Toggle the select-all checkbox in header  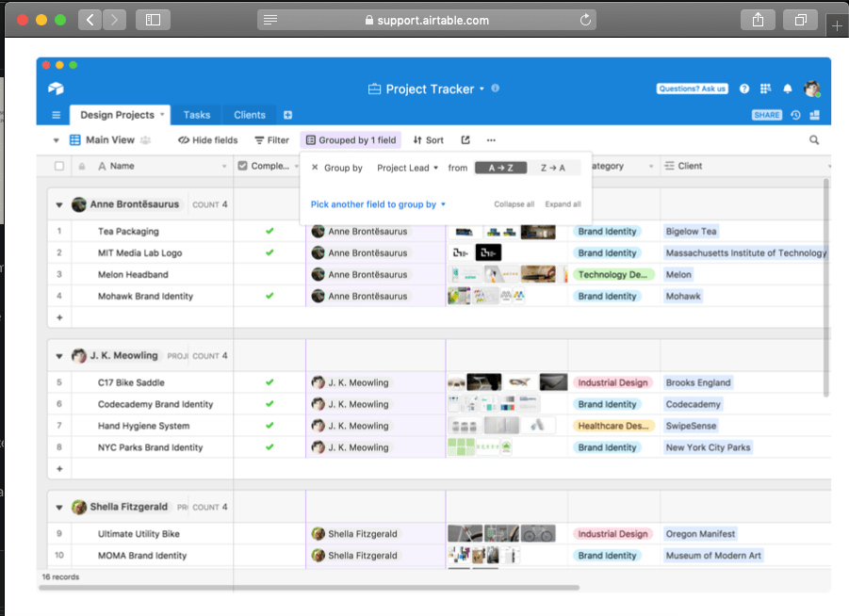59,166
